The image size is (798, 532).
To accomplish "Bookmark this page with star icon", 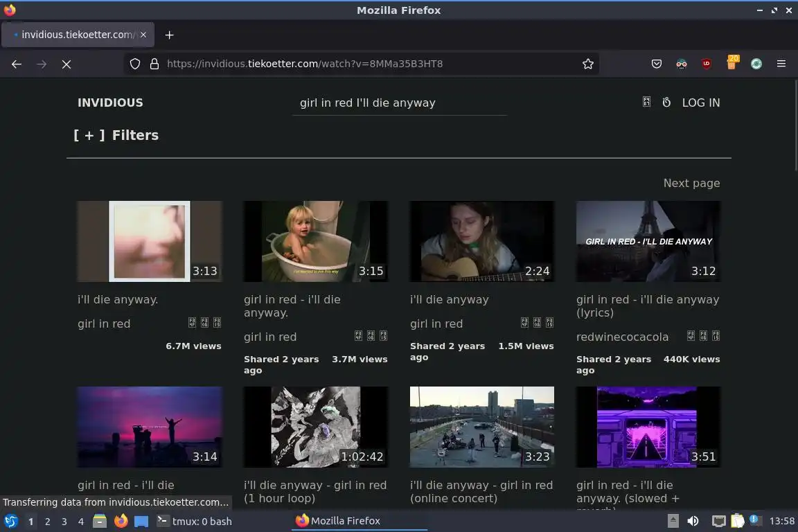I will (588, 64).
